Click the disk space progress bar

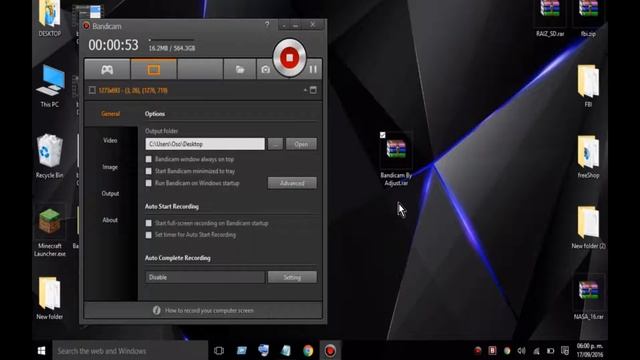pyautogui.click(x=172, y=40)
